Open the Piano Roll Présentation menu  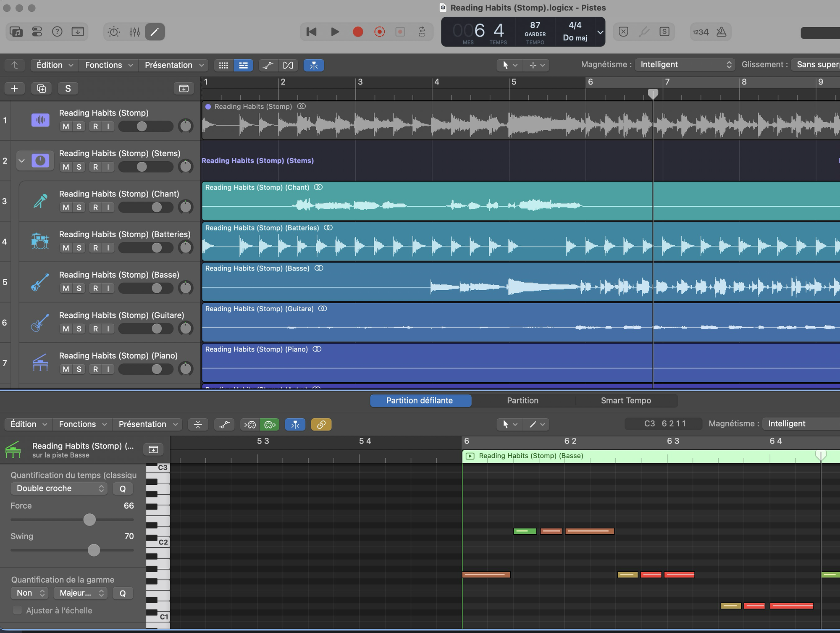point(147,424)
